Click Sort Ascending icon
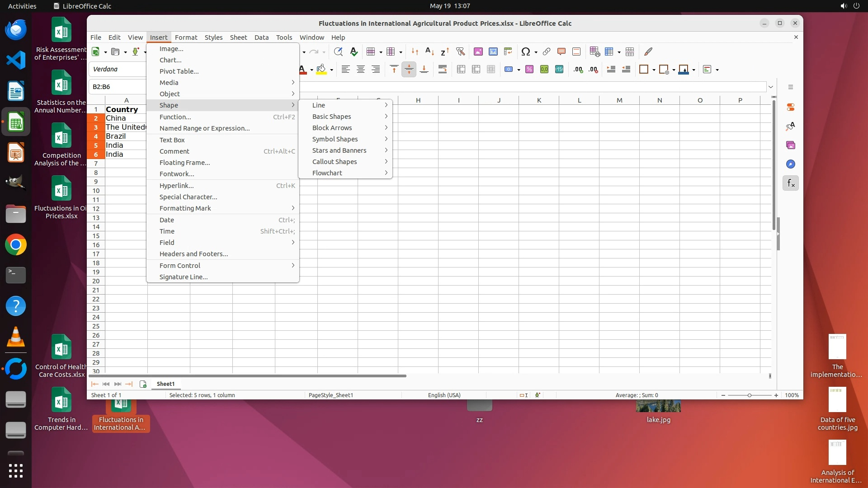 pyautogui.click(x=430, y=52)
